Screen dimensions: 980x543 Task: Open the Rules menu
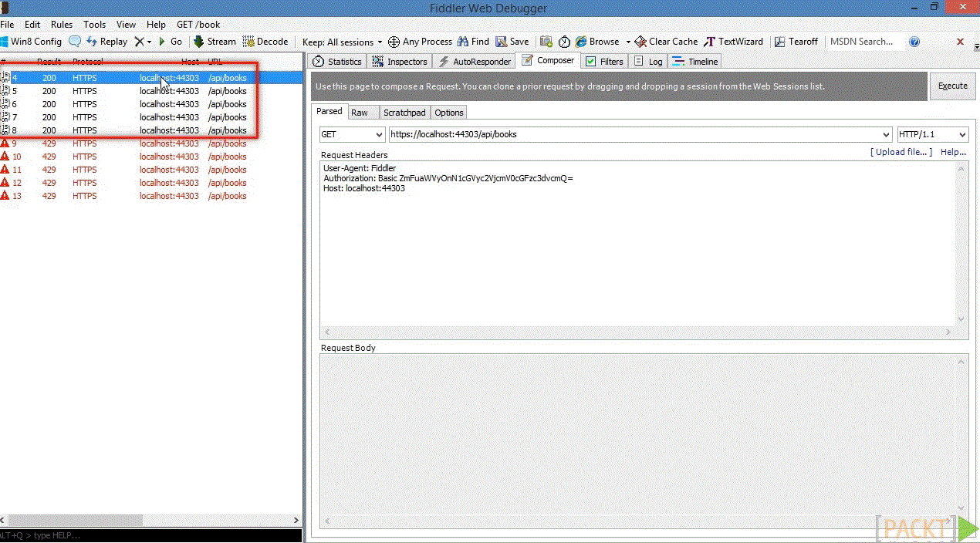pyautogui.click(x=62, y=25)
